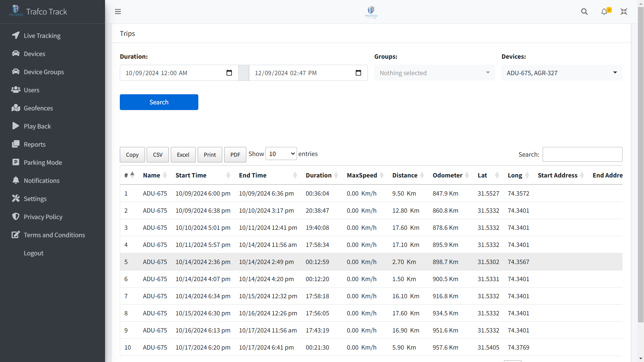Export the trips table as PDF

(x=235, y=155)
